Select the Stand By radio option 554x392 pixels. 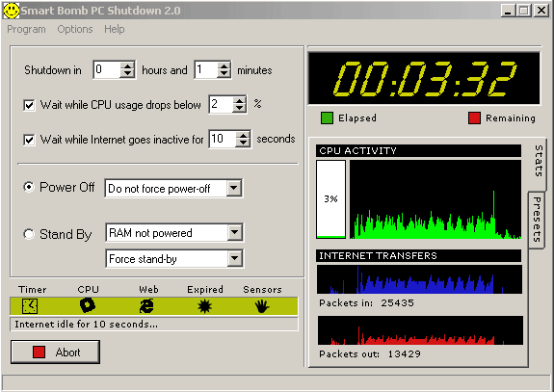coord(29,234)
